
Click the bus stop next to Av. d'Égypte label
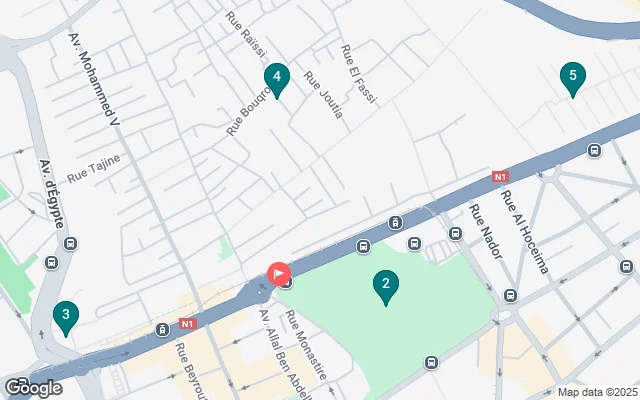tap(70, 244)
